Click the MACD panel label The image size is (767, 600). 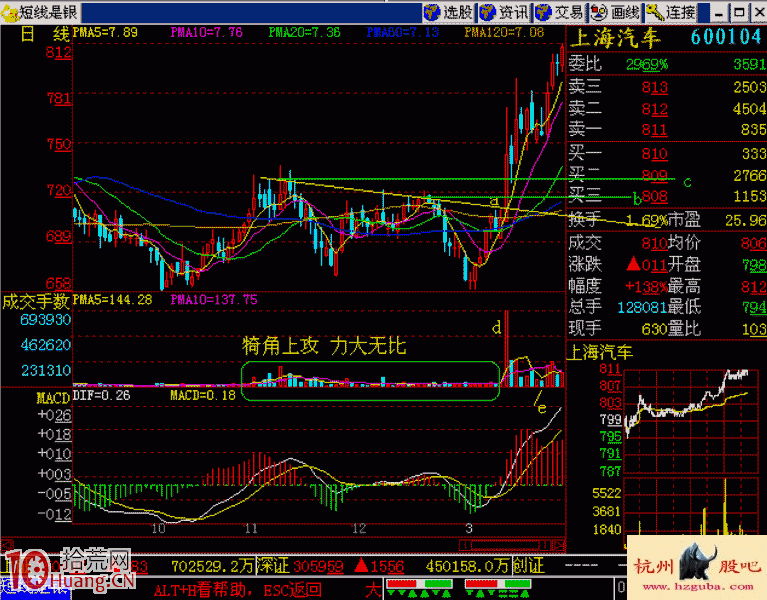[x=53, y=398]
